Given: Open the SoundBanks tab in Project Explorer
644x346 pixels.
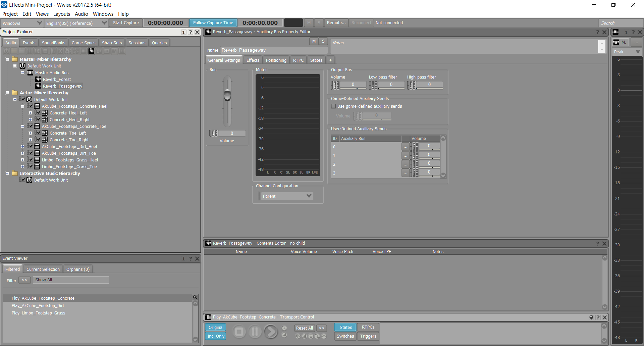Looking at the screenshot, I should [x=53, y=43].
